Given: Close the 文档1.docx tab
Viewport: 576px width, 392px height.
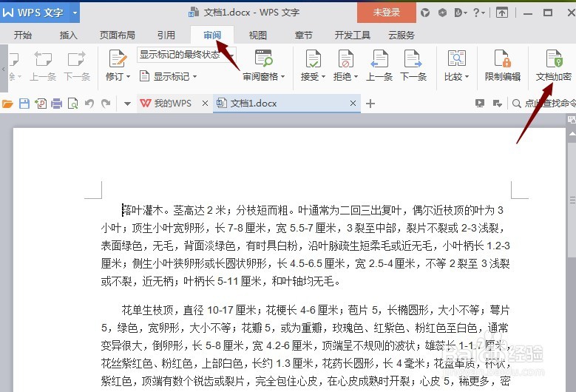Looking at the screenshot, I should click(353, 104).
